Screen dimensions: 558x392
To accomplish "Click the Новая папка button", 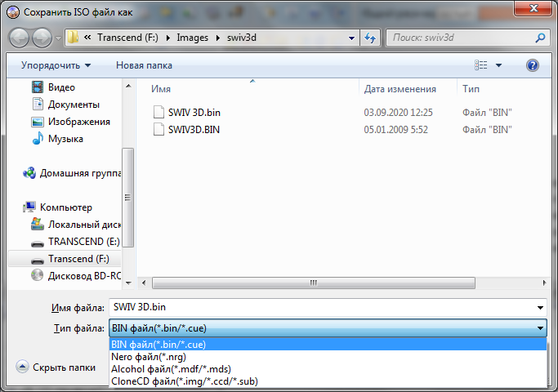I will coord(144,65).
